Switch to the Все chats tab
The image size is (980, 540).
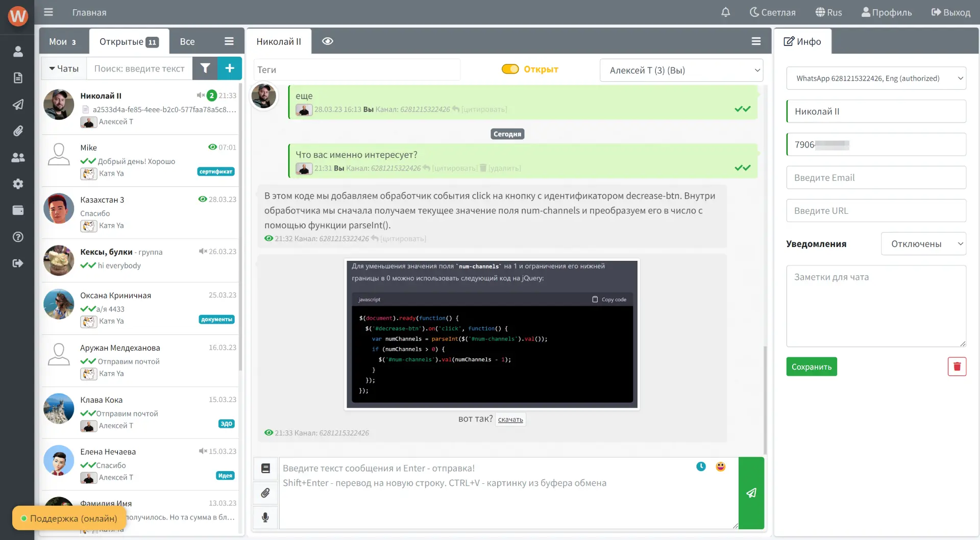(x=187, y=42)
